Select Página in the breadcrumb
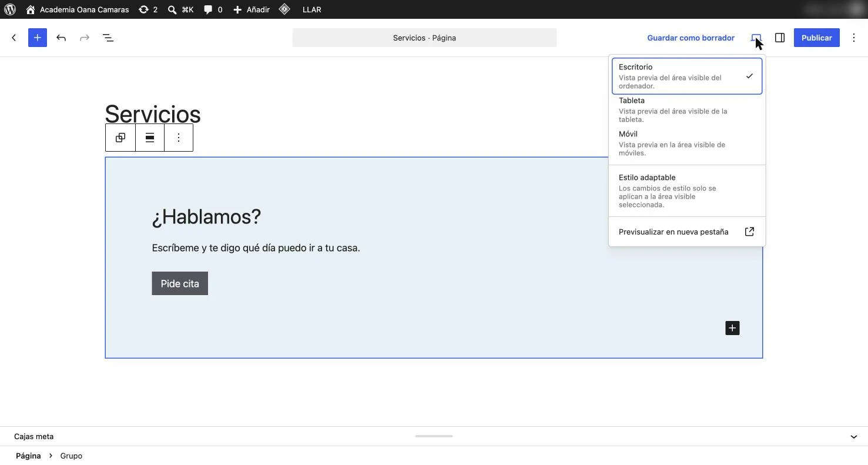 [28, 456]
